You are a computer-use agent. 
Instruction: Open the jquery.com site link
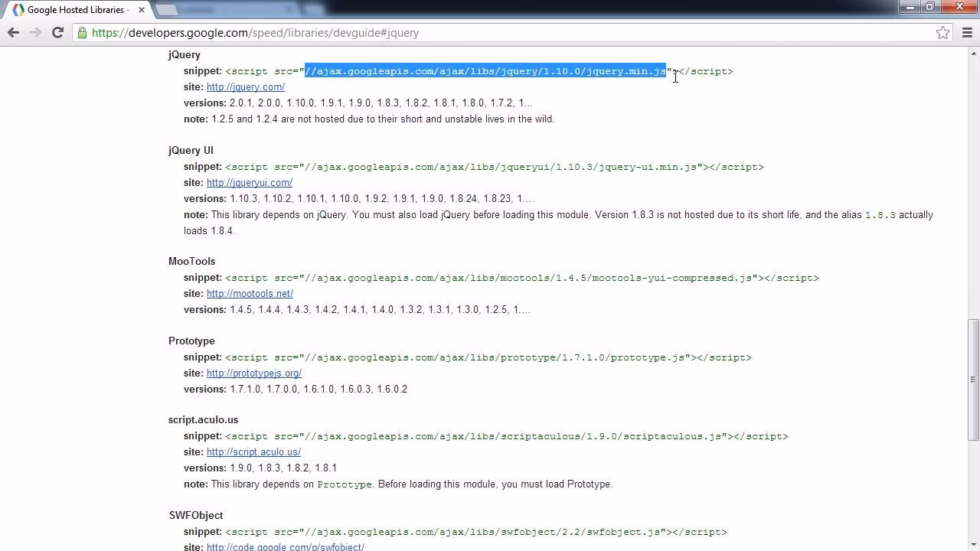click(x=245, y=87)
